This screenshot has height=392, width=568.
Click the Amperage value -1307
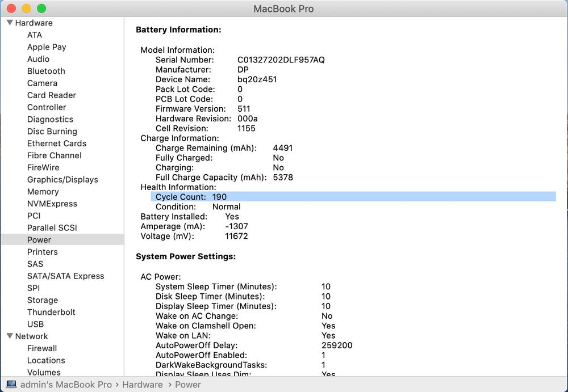pyautogui.click(x=236, y=226)
